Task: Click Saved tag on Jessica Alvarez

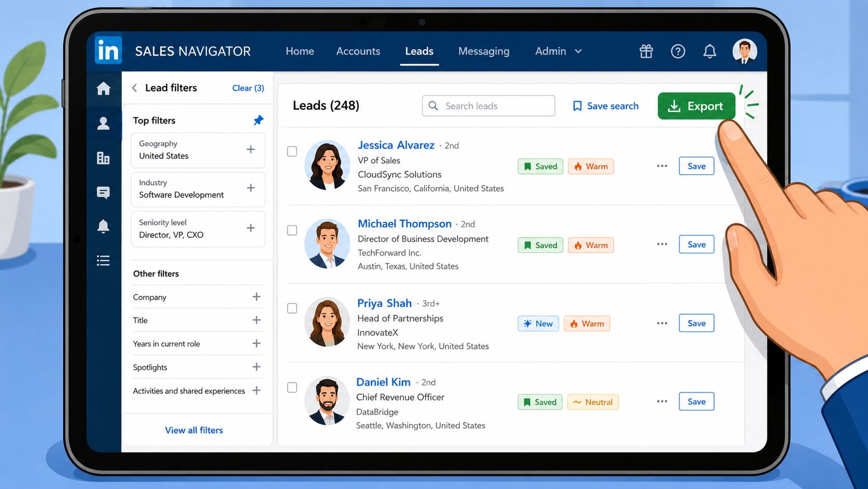Action: click(x=540, y=166)
